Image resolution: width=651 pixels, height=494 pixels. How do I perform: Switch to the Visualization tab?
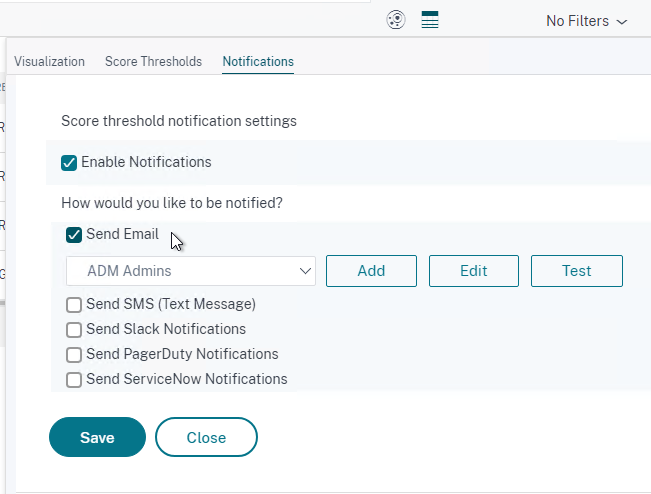pyautogui.click(x=49, y=61)
